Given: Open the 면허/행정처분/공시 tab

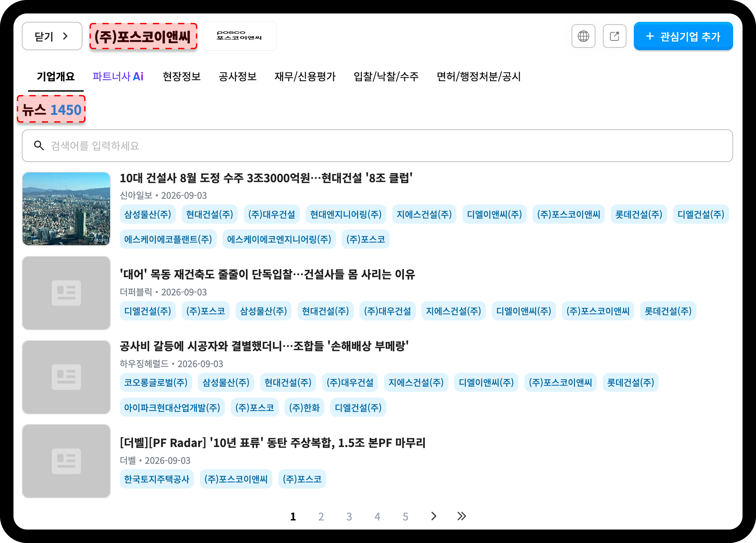Looking at the screenshot, I should point(479,76).
